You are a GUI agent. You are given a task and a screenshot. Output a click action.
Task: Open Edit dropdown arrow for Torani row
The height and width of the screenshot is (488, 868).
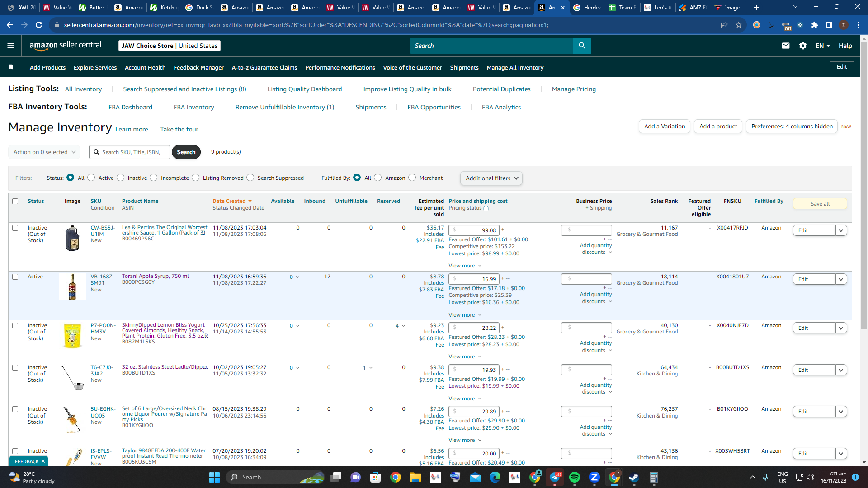(x=841, y=279)
